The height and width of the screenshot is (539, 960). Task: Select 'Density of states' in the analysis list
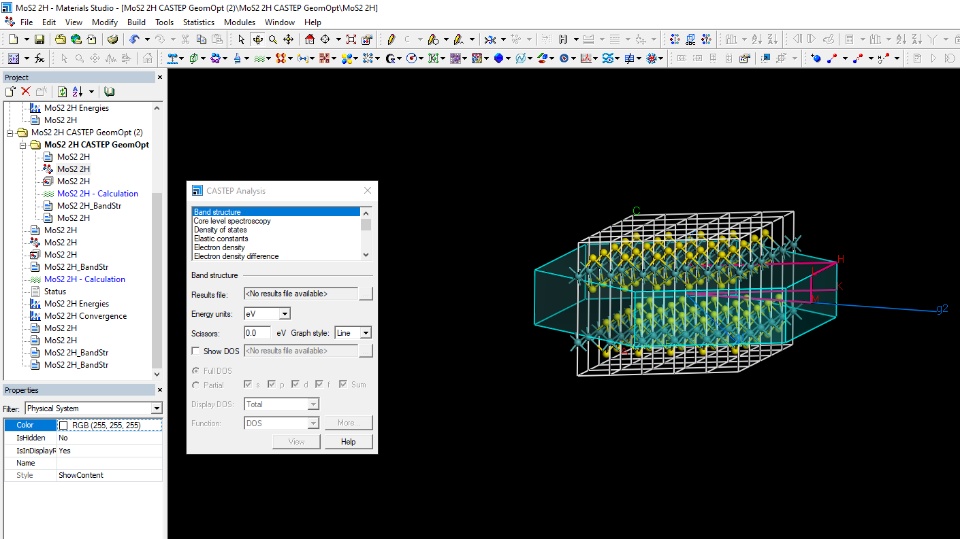point(220,230)
